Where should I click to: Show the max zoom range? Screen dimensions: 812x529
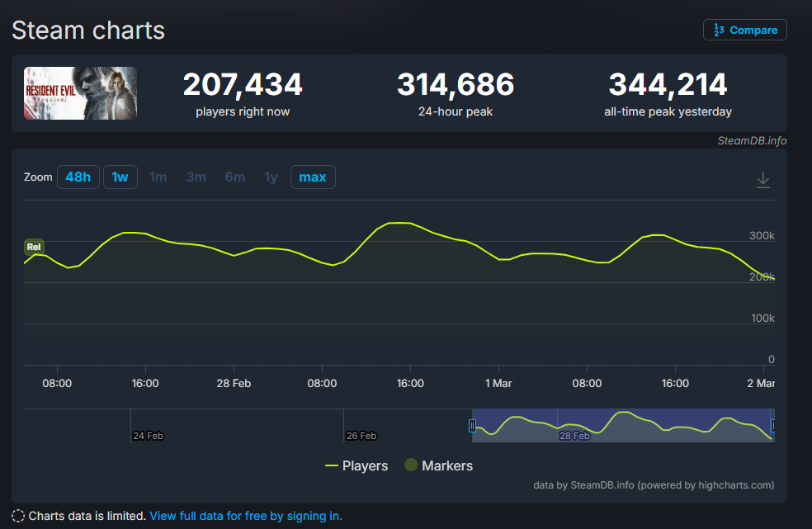click(313, 177)
